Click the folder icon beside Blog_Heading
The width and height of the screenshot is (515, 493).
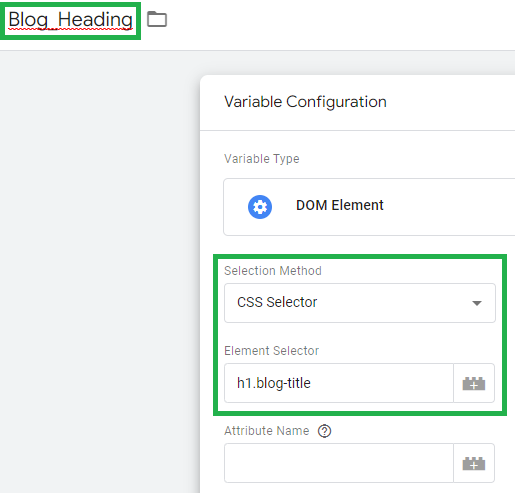pyautogui.click(x=157, y=19)
